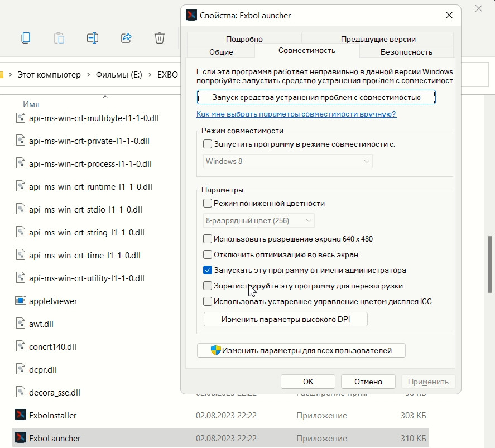Click the Delete trash icon in Explorer

(160, 38)
